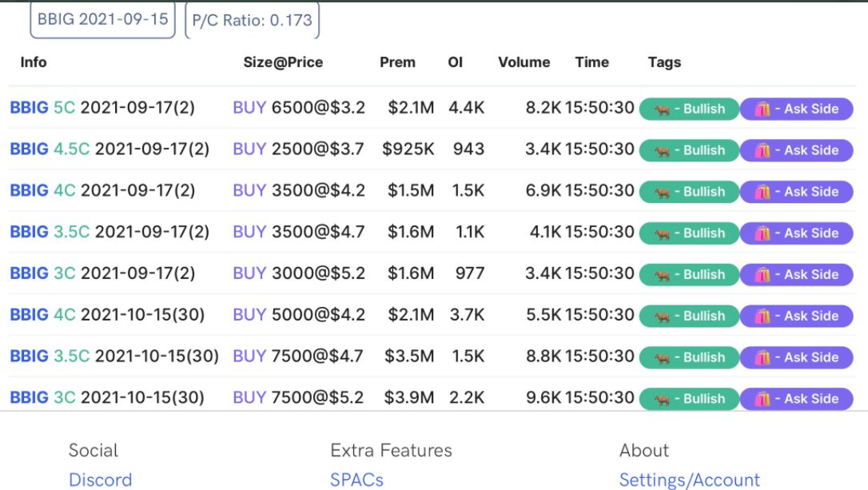Open Settings/Account link under About
The image size is (868, 490).
(x=689, y=480)
